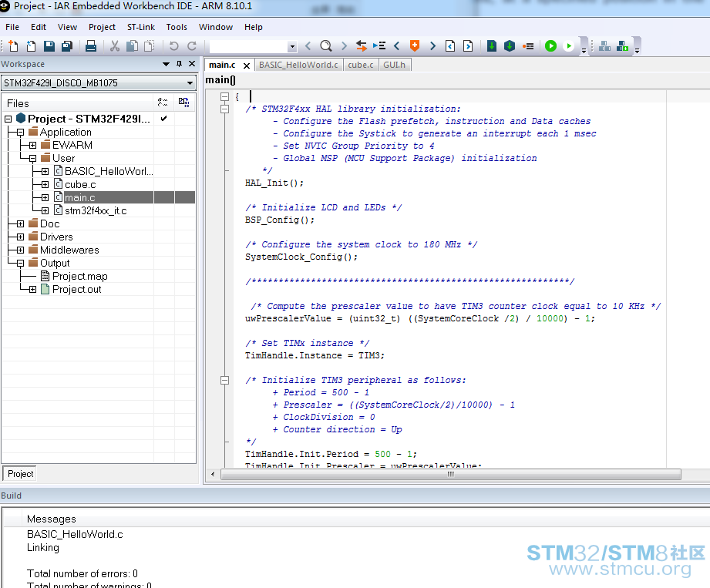The image size is (710, 588).
Task: Collapse the Application folder
Action: (x=20, y=133)
